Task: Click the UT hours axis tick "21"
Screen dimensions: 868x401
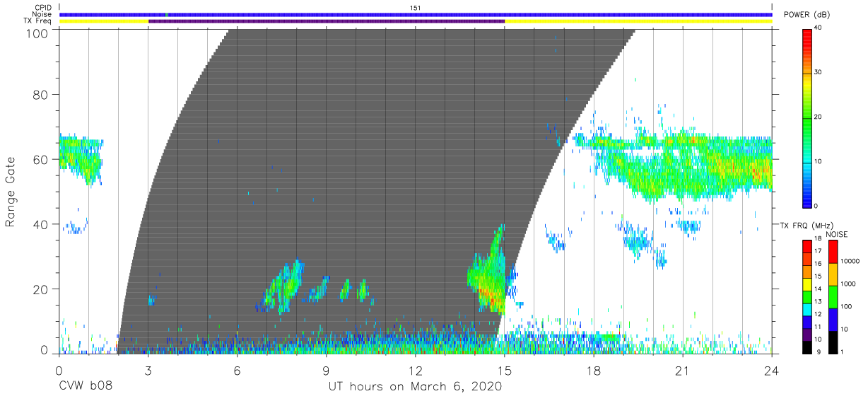Action: [x=683, y=370]
